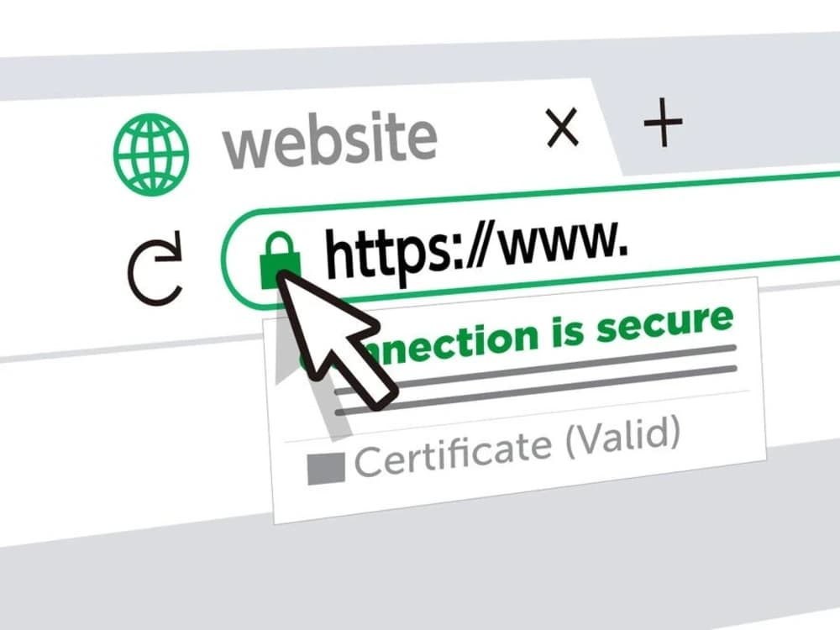This screenshot has height=630, width=840.
Task: Click thin divider line above Certificate row
Action: point(517,417)
